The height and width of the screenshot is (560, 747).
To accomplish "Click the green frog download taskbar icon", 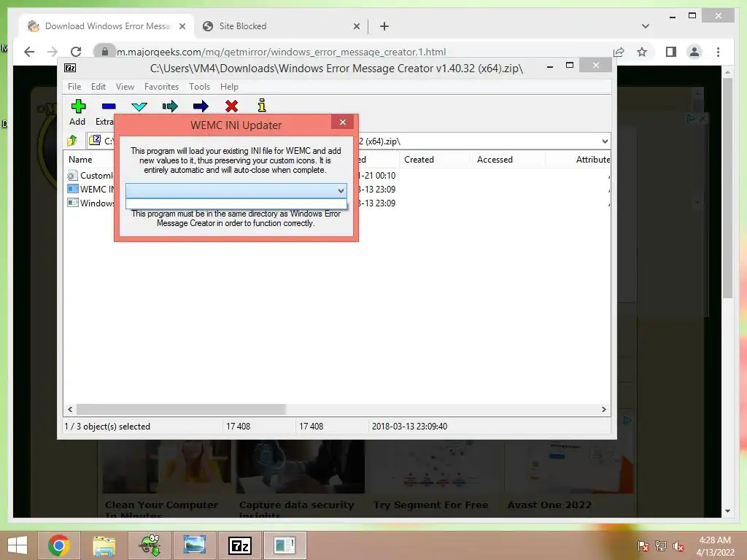I will point(149,545).
